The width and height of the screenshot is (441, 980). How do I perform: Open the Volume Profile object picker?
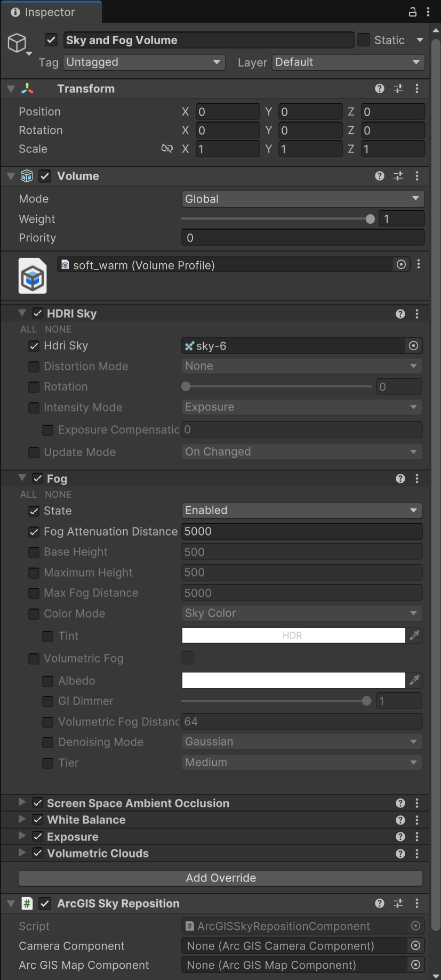402,265
